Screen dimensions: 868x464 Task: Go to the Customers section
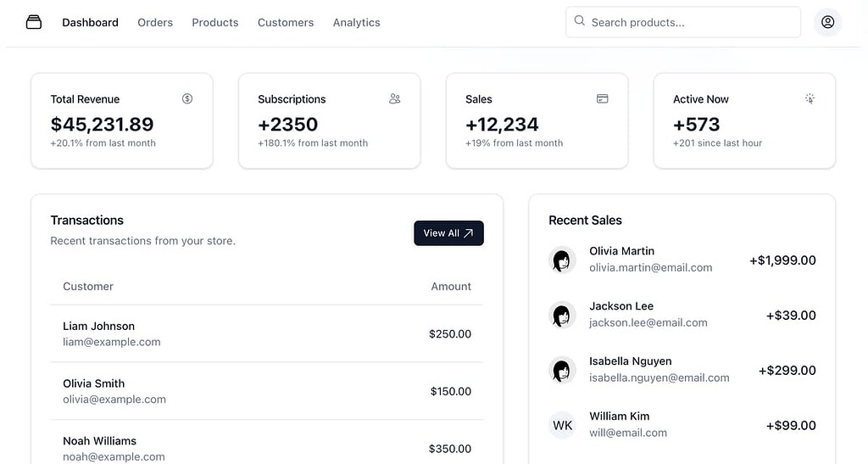coord(286,23)
